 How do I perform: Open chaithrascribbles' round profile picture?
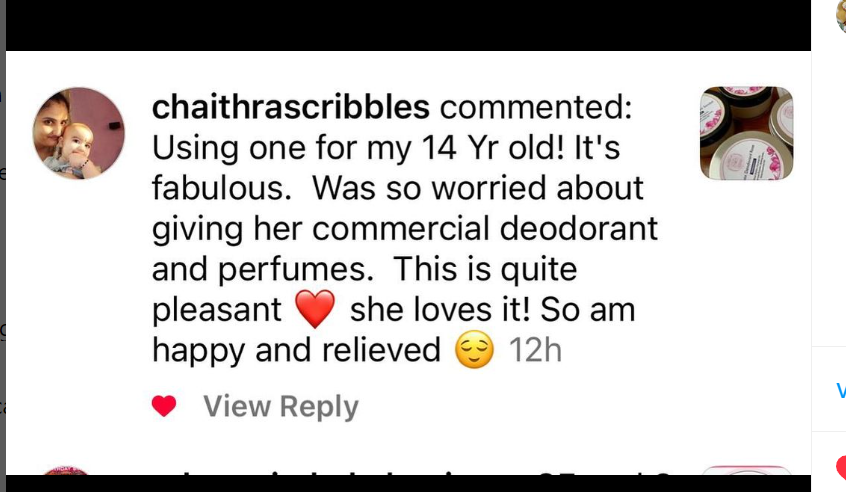click(x=79, y=133)
